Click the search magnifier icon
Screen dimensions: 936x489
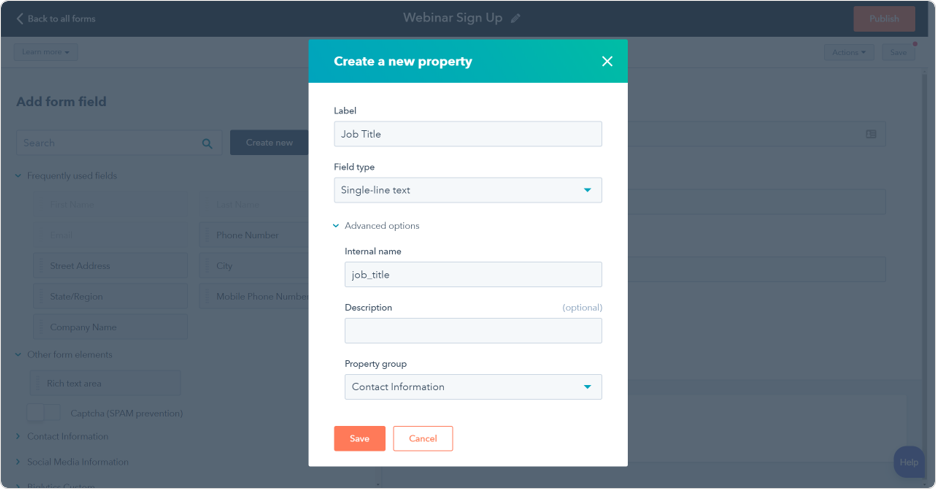207,143
